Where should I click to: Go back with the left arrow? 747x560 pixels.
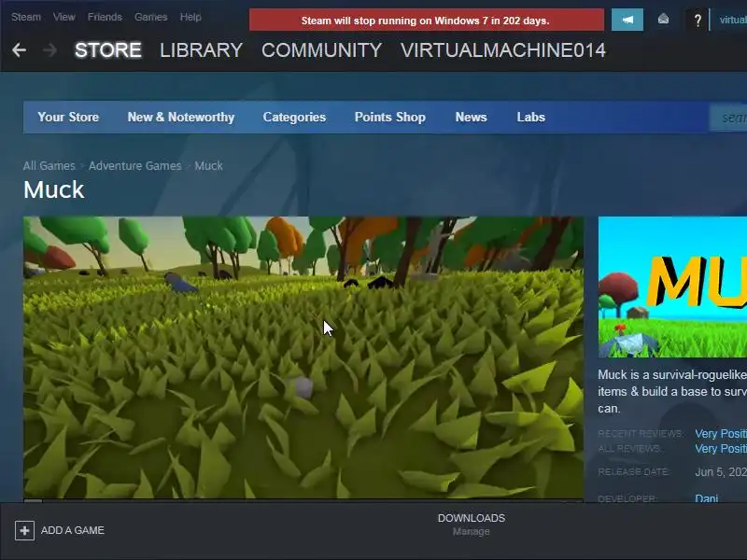click(19, 50)
